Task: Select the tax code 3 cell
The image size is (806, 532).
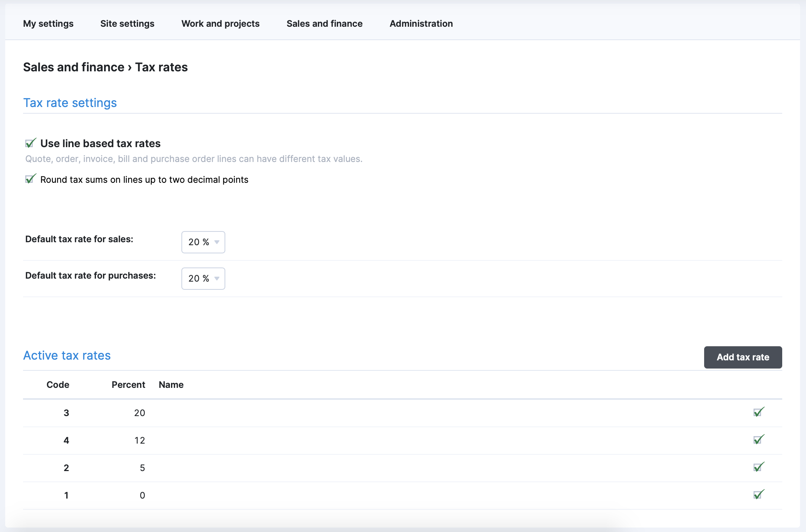Action: [x=66, y=413]
